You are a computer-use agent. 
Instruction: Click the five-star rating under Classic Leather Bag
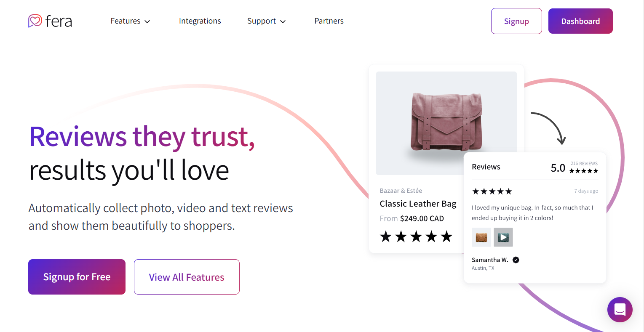416,236
